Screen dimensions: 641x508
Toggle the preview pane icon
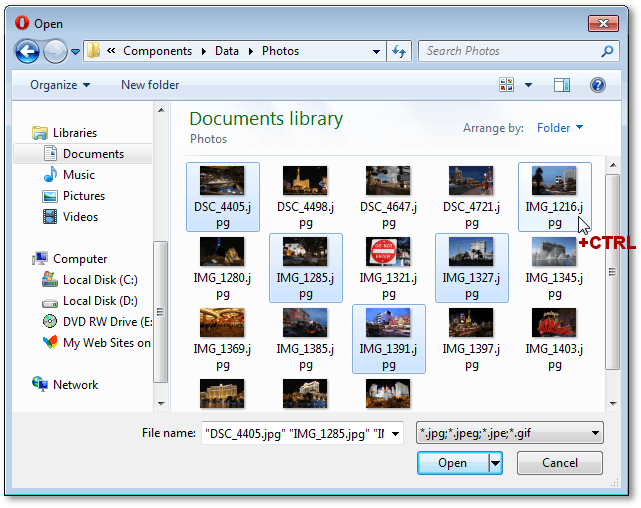tap(562, 85)
